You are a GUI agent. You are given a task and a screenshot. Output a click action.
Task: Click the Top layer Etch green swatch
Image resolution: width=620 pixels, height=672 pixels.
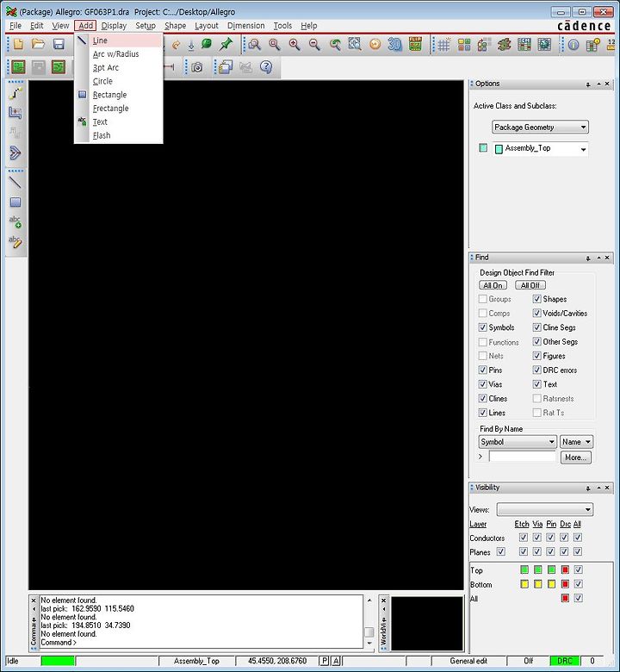coord(524,569)
